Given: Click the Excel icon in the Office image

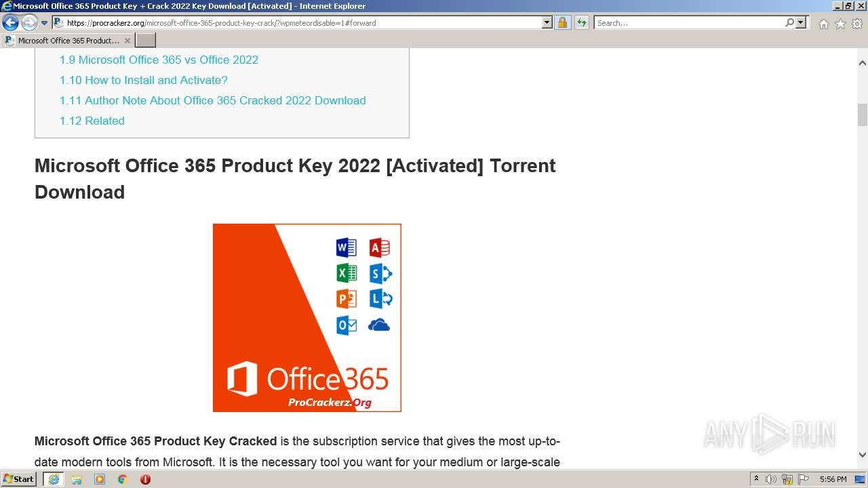Looking at the screenshot, I should pos(347,273).
